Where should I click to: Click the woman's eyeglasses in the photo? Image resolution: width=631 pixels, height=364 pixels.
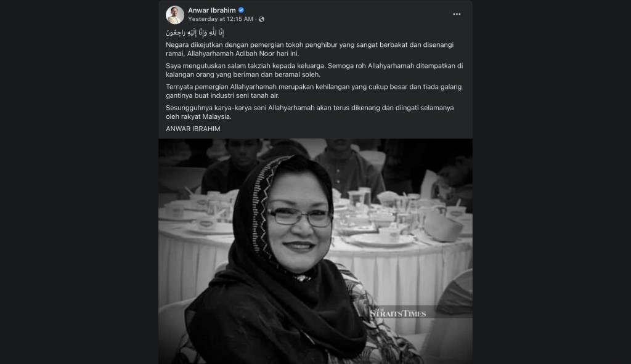click(299, 217)
